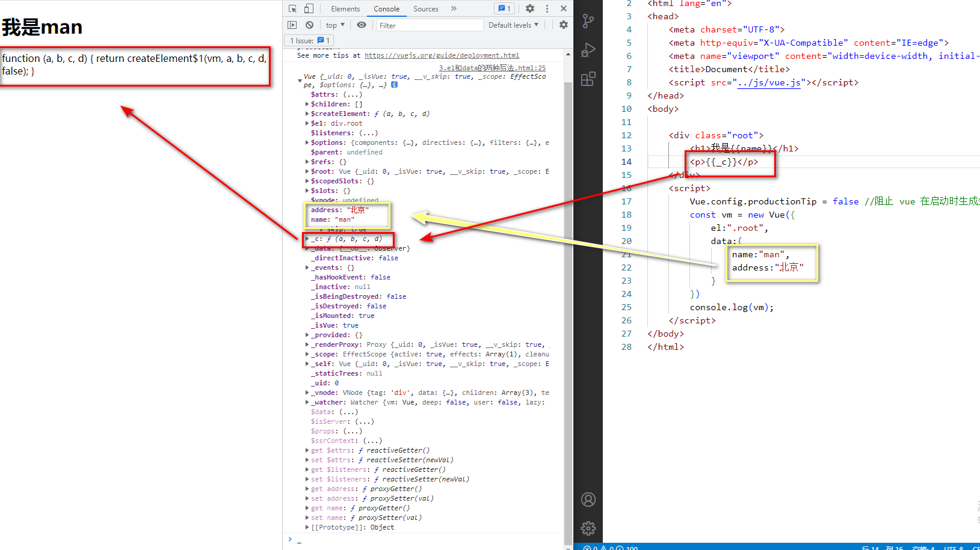The image size is (980, 550).
Task: Toggle the device toolbar icon
Action: [x=309, y=8]
